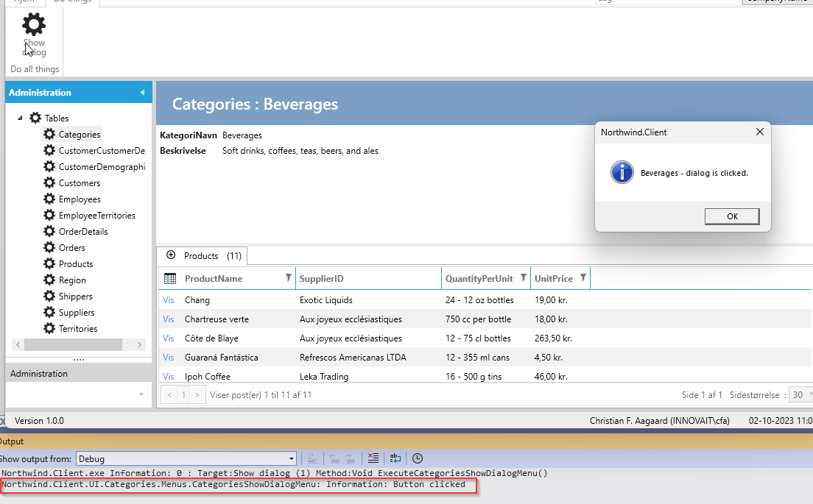This screenshot has height=504, width=813.
Task: Click the tree horizontal scrollbar thumb
Action: pos(73,344)
